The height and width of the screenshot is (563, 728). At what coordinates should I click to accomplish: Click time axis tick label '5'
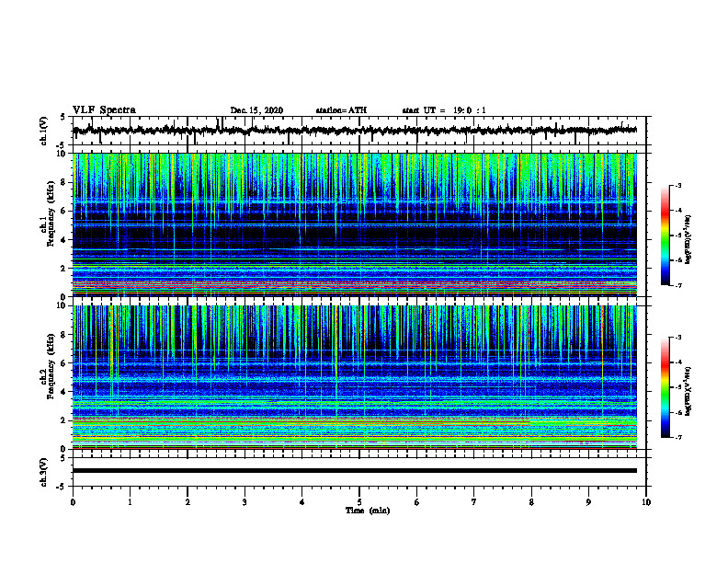point(359,502)
